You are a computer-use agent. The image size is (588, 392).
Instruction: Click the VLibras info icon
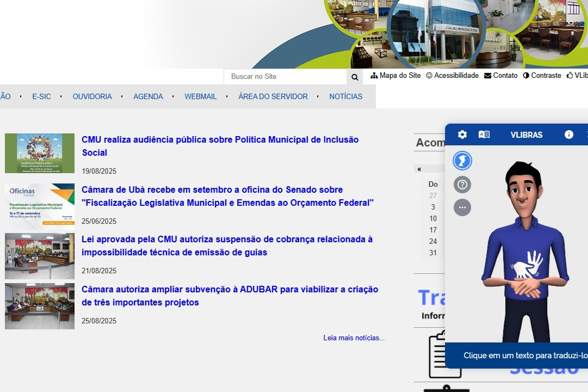569,134
